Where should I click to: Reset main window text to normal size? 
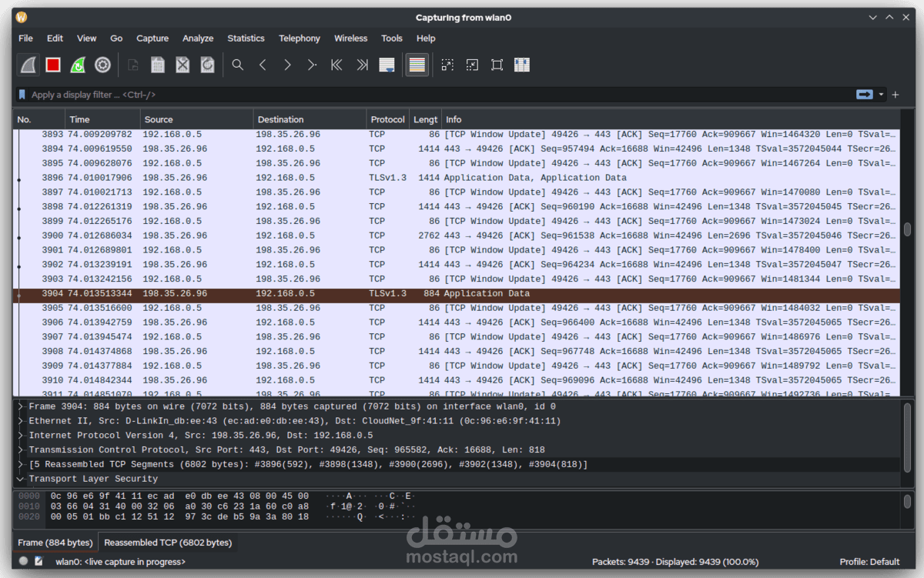[497, 65]
